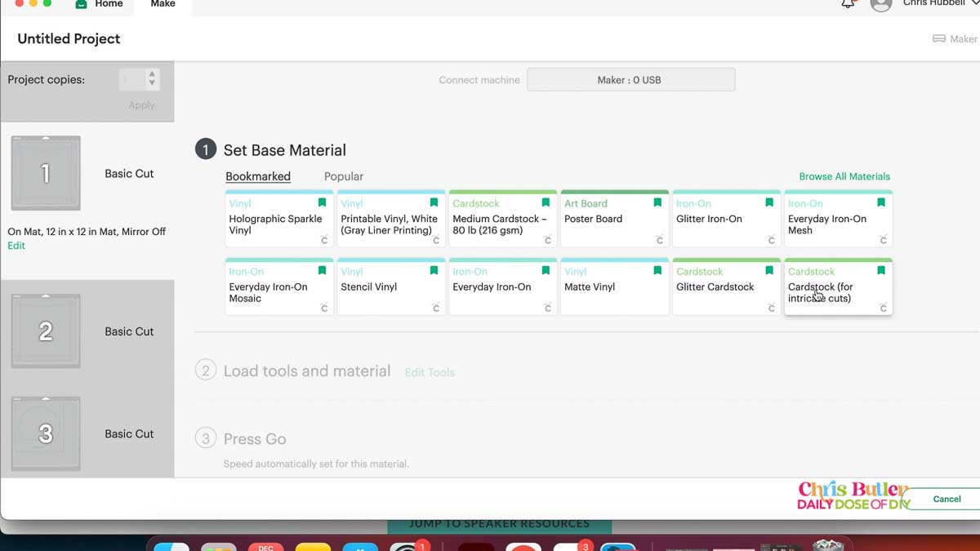Click the Apply button under Project copies
The image size is (980, 551).
tap(141, 105)
